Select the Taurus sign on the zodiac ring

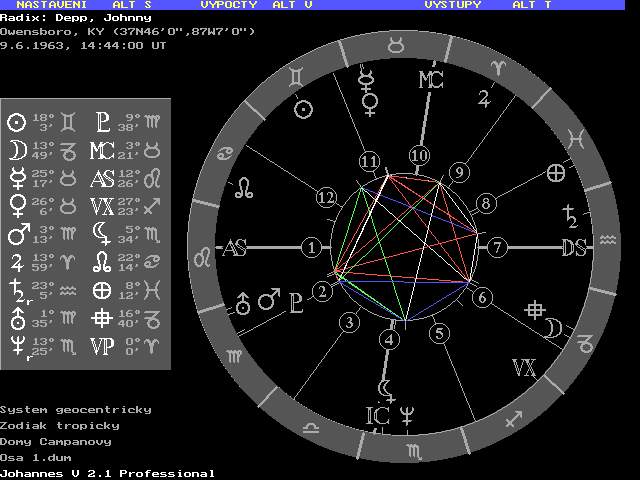(x=397, y=45)
